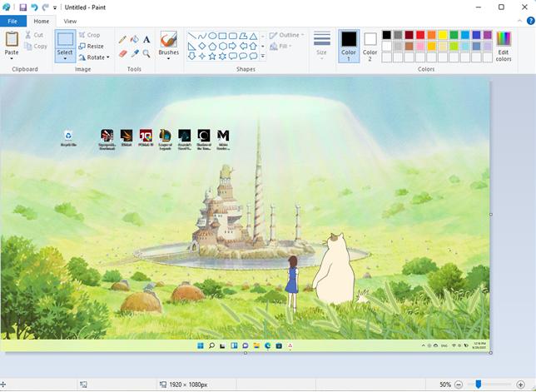Open the Paint Help question mark
The width and height of the screenshot is (536, 392).
pos(530,21)
